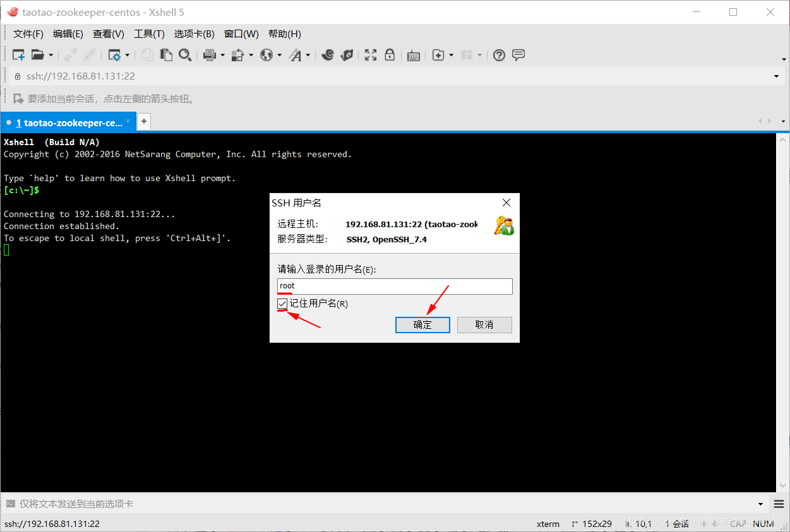790x532 pixels.
Task: Click the Copy icon in the toolbar
Action: pyautogui.click(x=147, y=56)
